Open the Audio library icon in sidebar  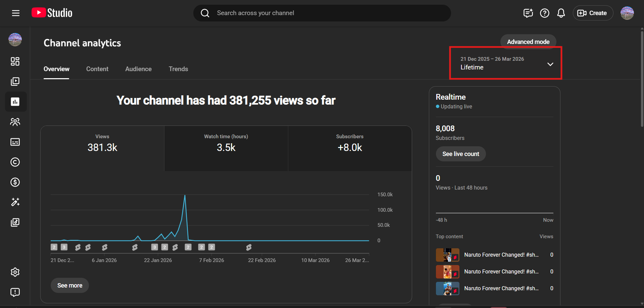pyautogui.click(x=15, y=222)
